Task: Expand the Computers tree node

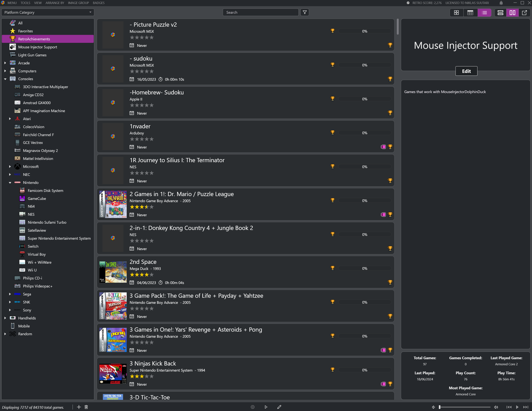Action: click(5, 71)
